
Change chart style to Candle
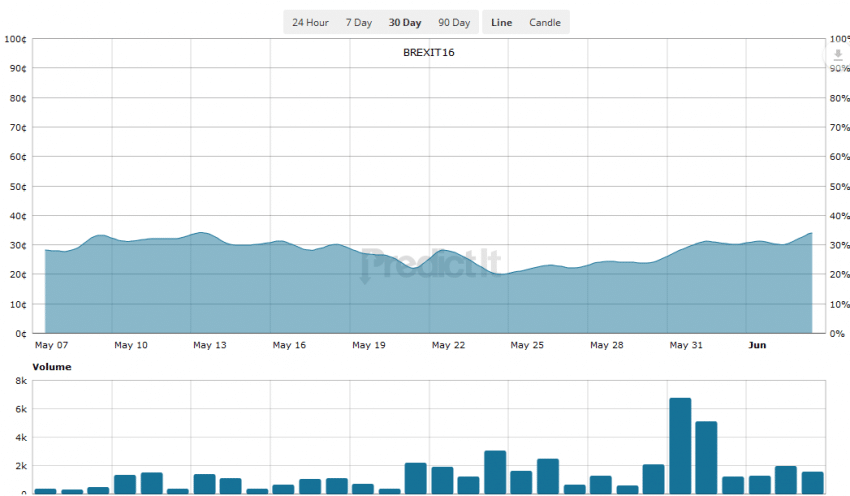pyautogui.click(x=545, y=23)
